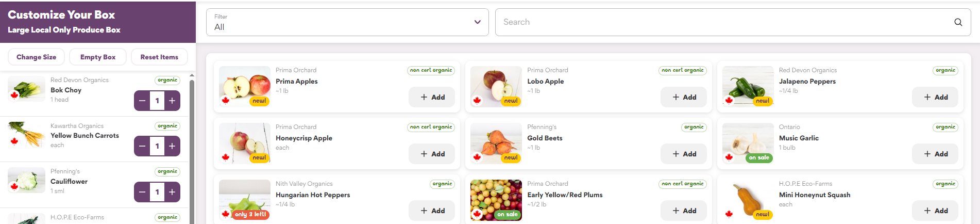The height and width of the screenshot is (224, 980).
Task: Increase Bok Choy quantity with plus
Action: tap(172, 101)
